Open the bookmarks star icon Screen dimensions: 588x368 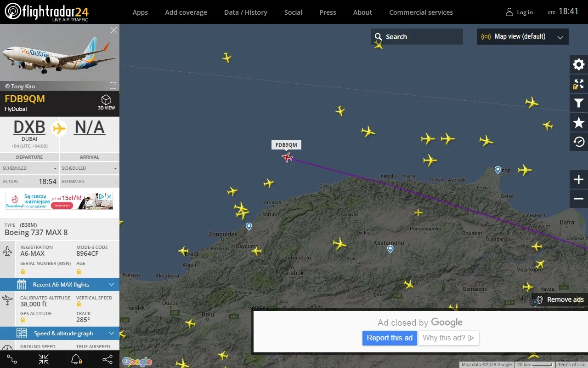(x=578, y=122)
